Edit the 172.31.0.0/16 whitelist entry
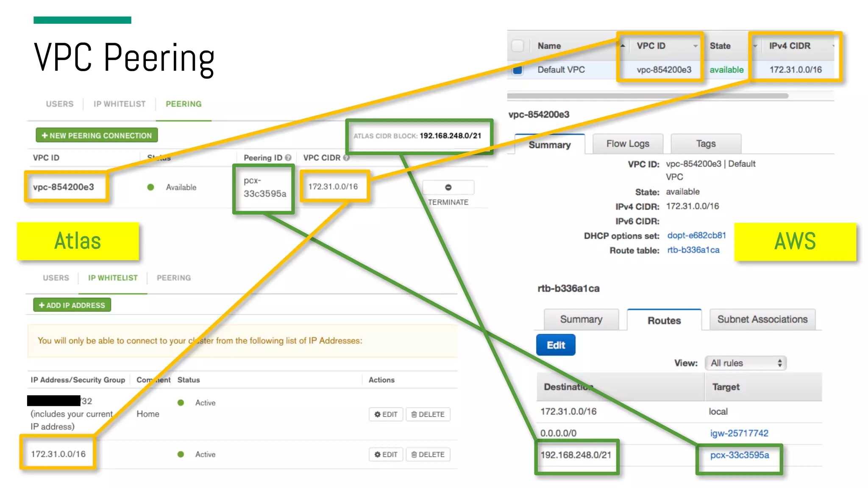The height and width of the screenshot is (488, 868). [386, 455]
